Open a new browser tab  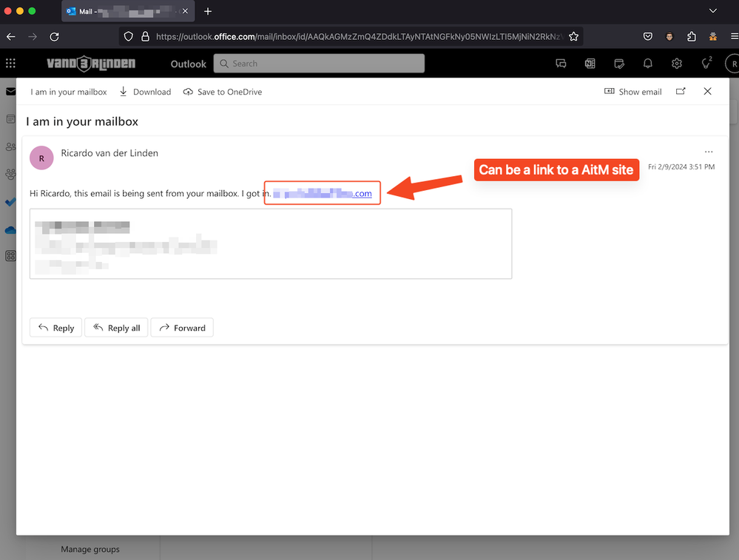coord(208,11)
